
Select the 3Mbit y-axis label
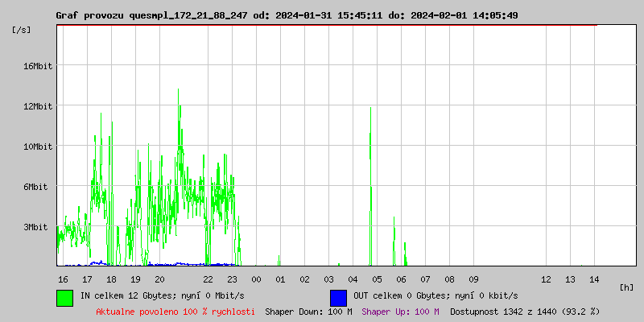(37, 227)
